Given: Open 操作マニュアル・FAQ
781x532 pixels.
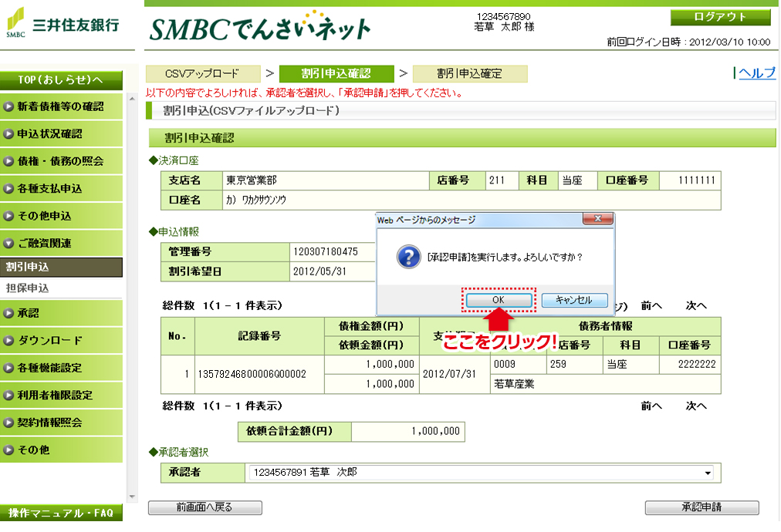Looking at the screenshot, I should click(61, 513).
